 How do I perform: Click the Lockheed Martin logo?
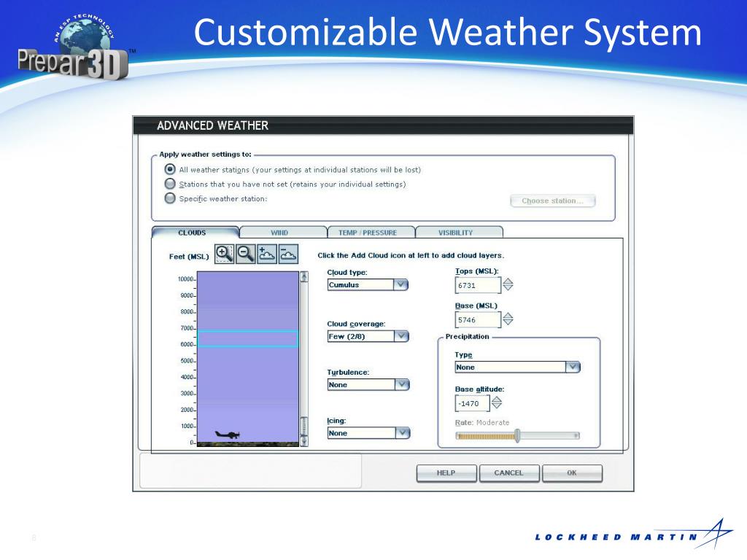(x=634, y=534)
